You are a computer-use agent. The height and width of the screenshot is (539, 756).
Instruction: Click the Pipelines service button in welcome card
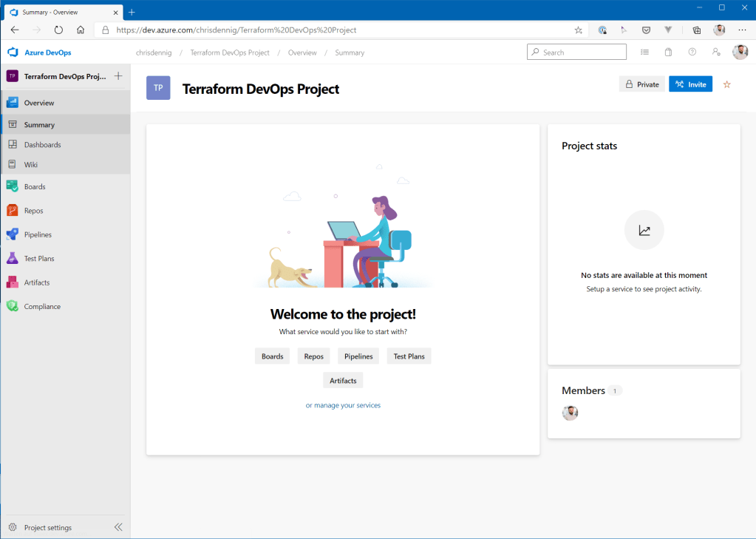point(358,356)
